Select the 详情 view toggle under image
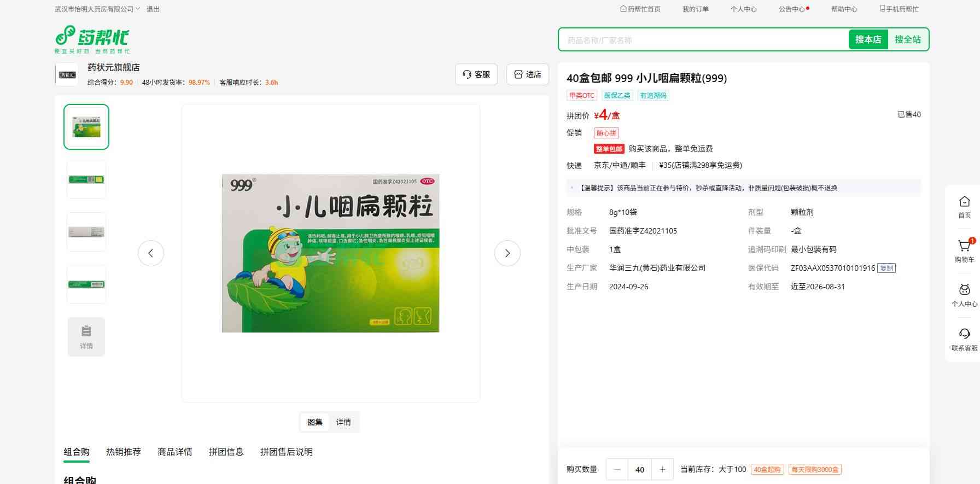The width and height of the screenshot is (980, 484). (x=343, y=422)
